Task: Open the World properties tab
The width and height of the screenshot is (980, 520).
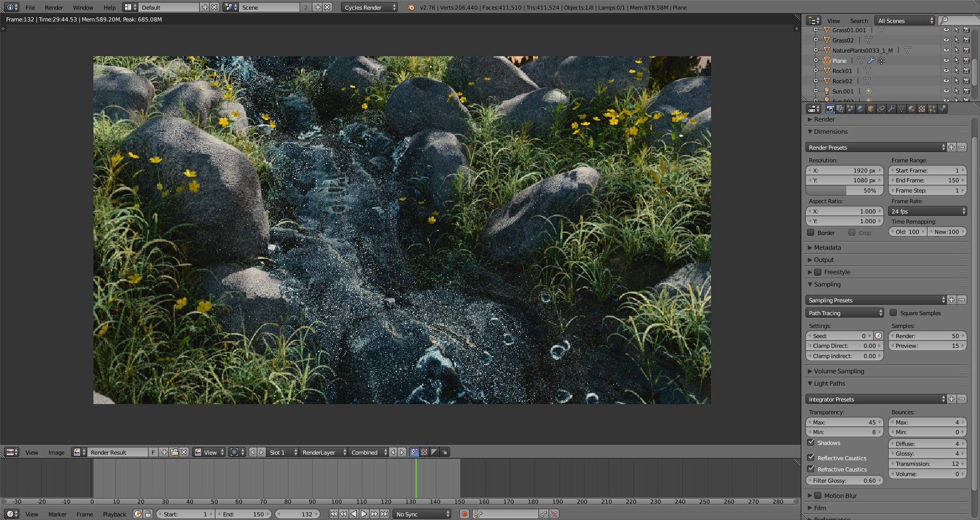Action: pos(861,109)
